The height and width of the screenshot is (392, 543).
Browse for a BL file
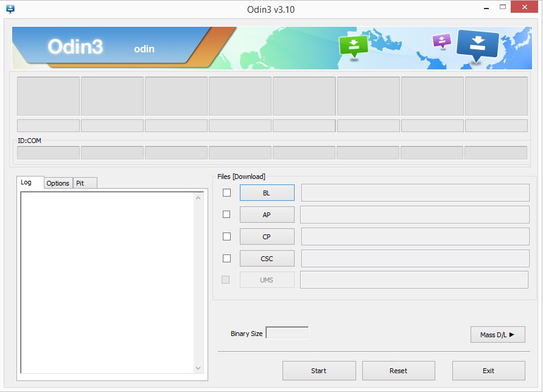267,193
